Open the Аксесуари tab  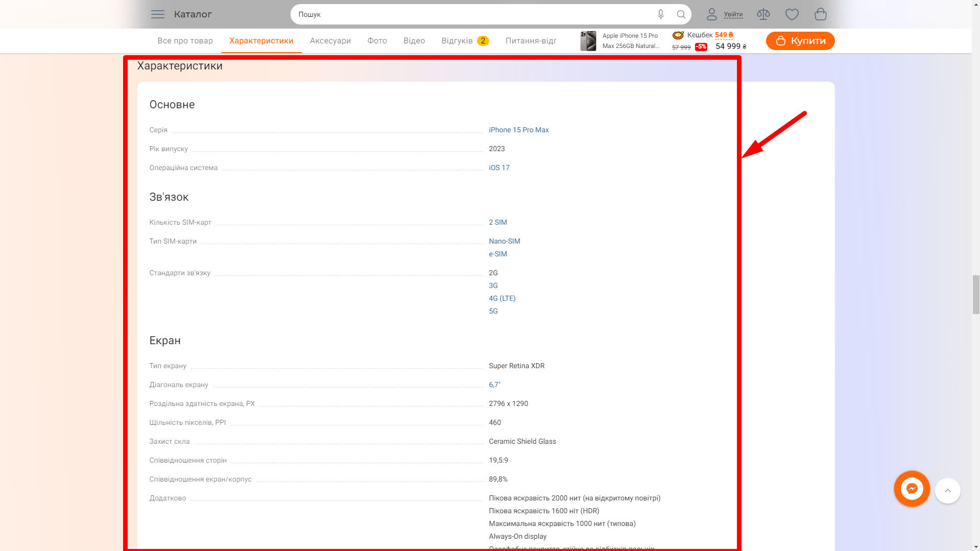pyautogui.click(x=330, y=41)
